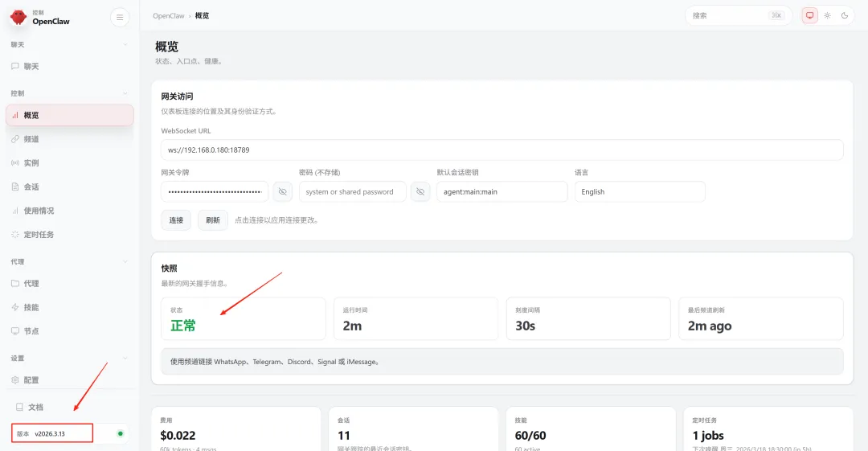Open 使用情况 usage page
Viewport: 868px width, 451px height.
(x=70, y=211)
